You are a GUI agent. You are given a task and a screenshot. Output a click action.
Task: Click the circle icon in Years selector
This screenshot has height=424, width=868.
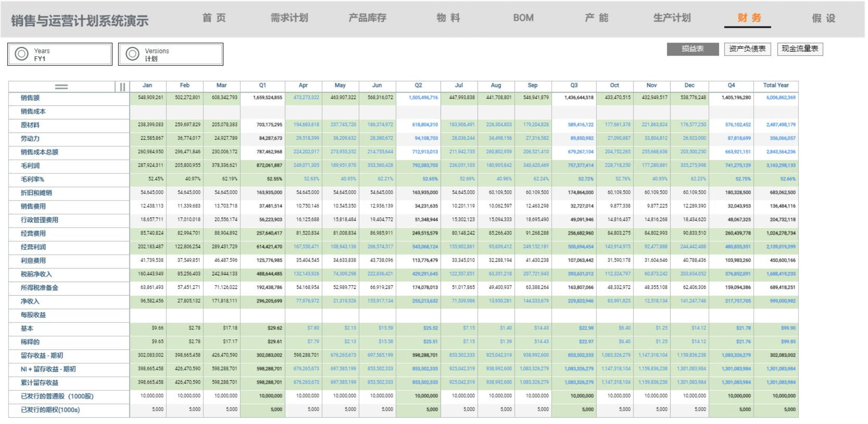click(22, 54)
